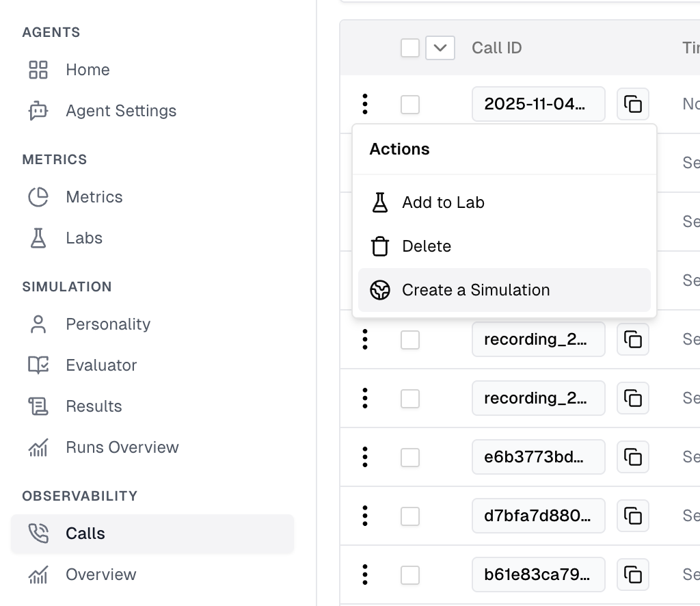Copy the 2025-11-04 call ID
The height and width of the screenshot is (606, 700).
633,105
